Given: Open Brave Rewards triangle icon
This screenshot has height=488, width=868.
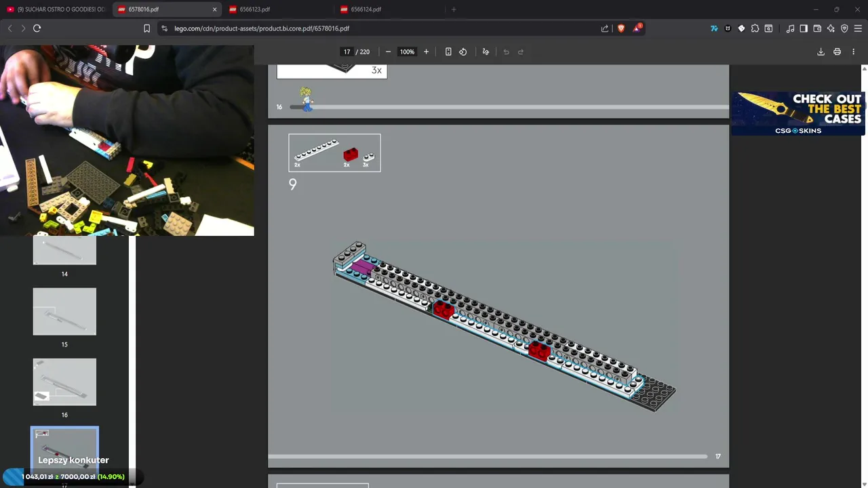Looking at the screenshot, I should click(x=637, y=28).
